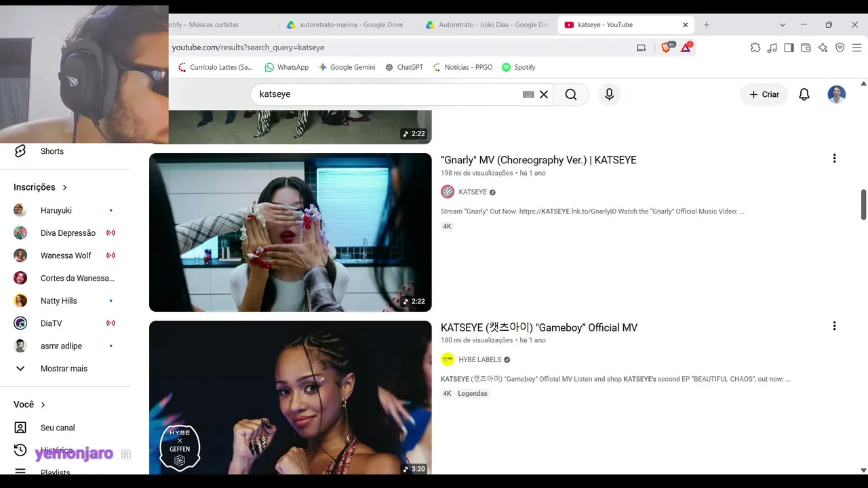Click the YouTube search magnifier button
Image resolution: width=868 pixels, height=488 pixels.
pos(571,94)
